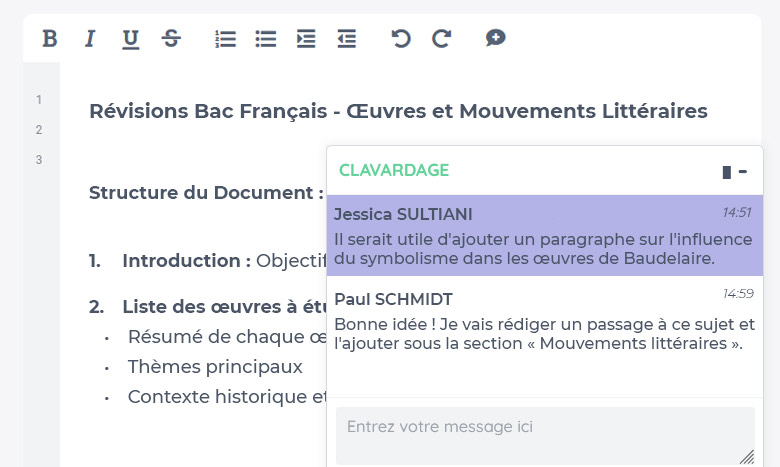
Task: Toggle bold formatting in the toolbar
Action: (x=50, y=38)
